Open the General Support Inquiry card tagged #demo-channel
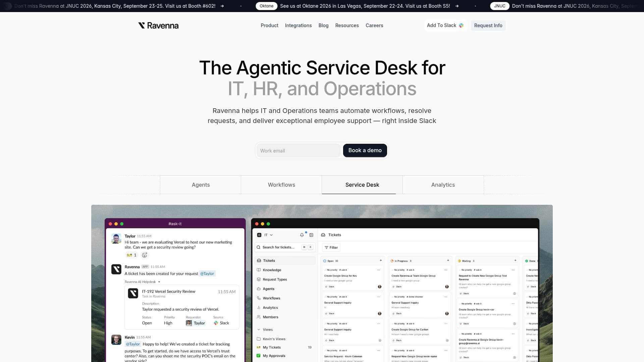The height and width of the screenshot is (362, 644). pyautogui.click(x=420, y=305)
